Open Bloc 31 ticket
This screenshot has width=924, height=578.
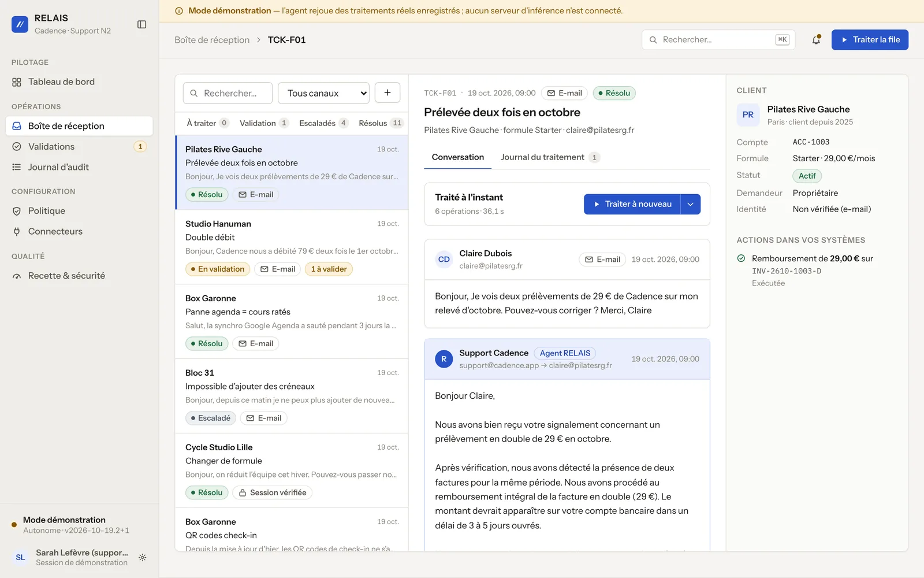point(292,396)
